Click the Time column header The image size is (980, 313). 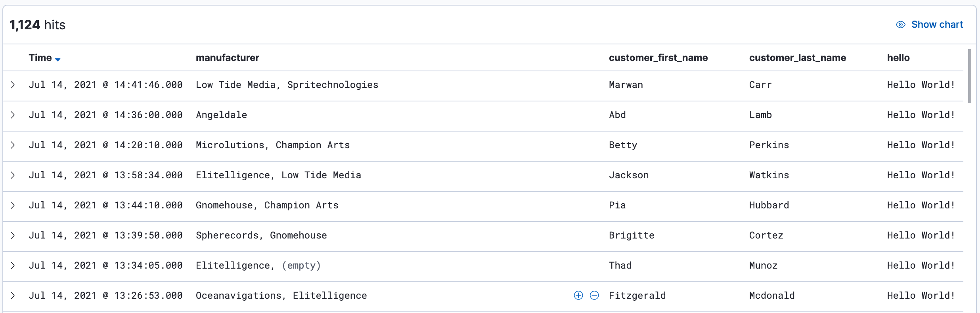tap(40, 57)
